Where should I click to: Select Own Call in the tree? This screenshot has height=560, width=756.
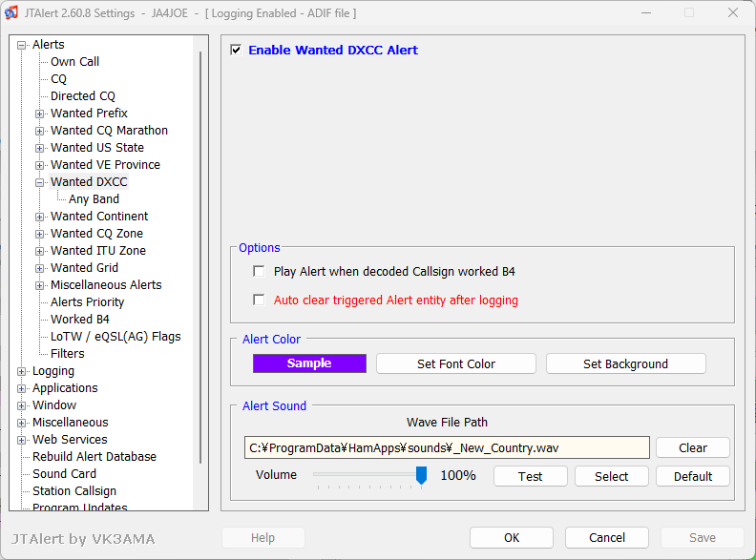(x=74, y=62)
